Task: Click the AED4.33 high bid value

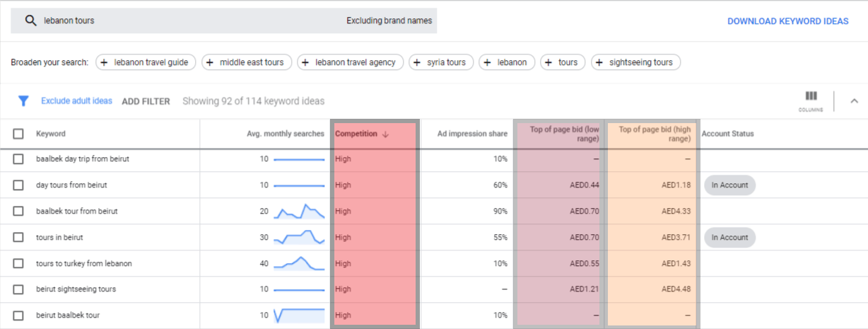Action: pyautogui.click(x=676, y=212)
